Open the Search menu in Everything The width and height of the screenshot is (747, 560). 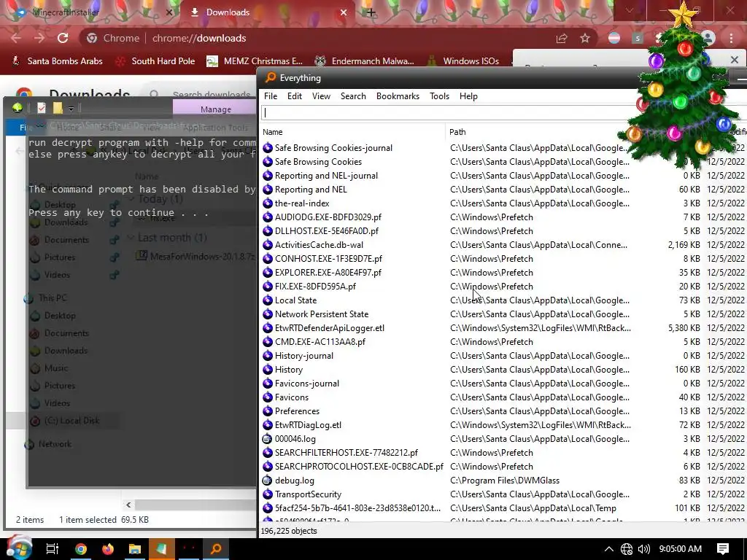pyautogui.click(x=353, y=96)
